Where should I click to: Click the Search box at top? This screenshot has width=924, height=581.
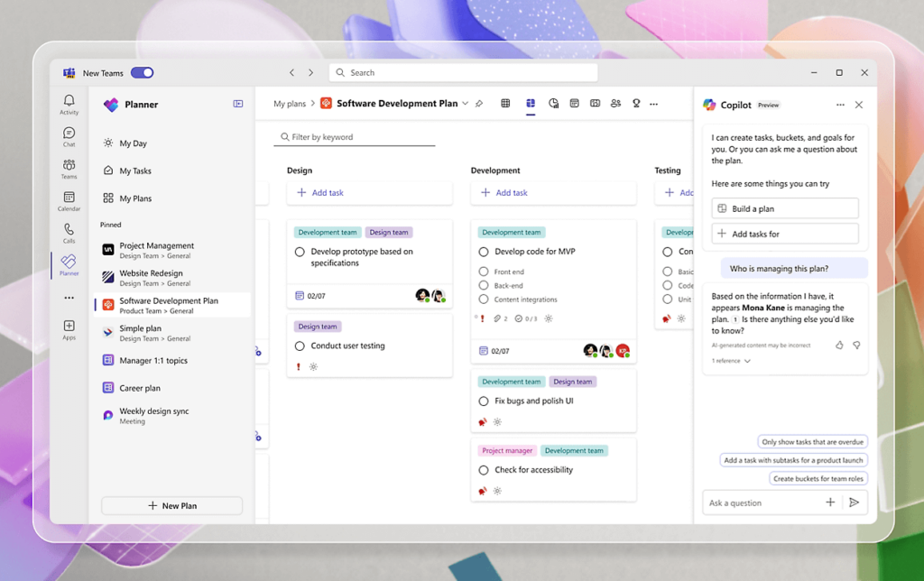pyautogui.click(x=463, y=72)
